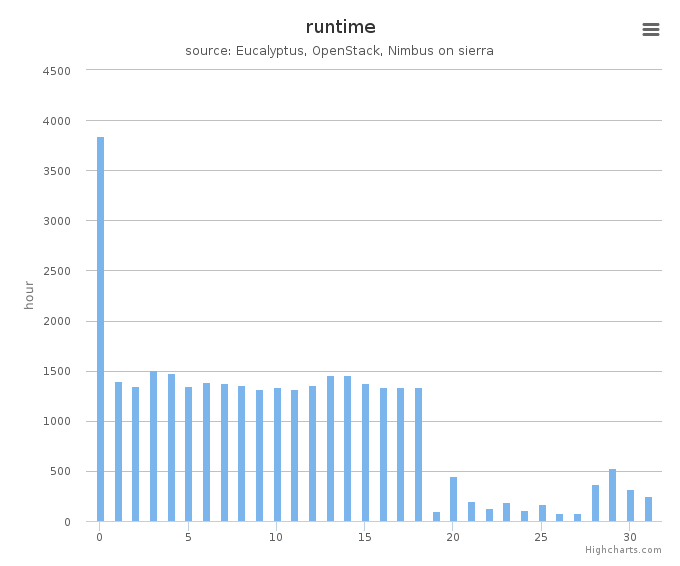Click the bar at x-axis 25

tap(543, 513)
